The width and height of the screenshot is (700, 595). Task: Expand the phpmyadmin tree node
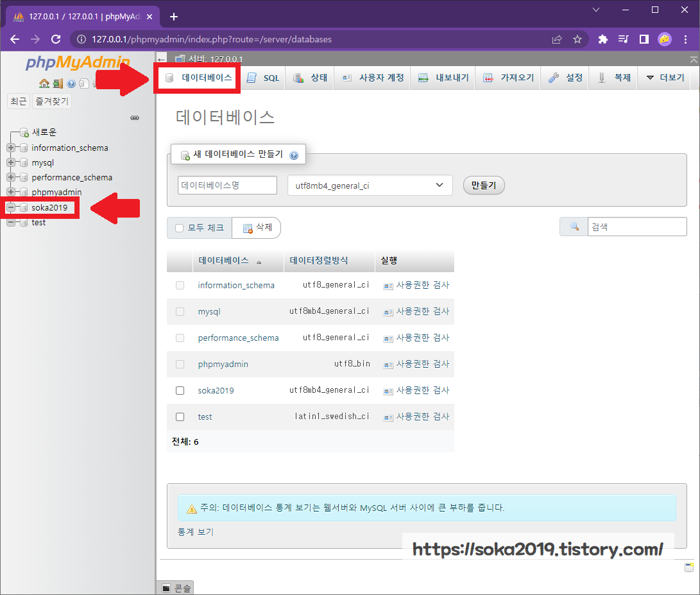(11, 192)
